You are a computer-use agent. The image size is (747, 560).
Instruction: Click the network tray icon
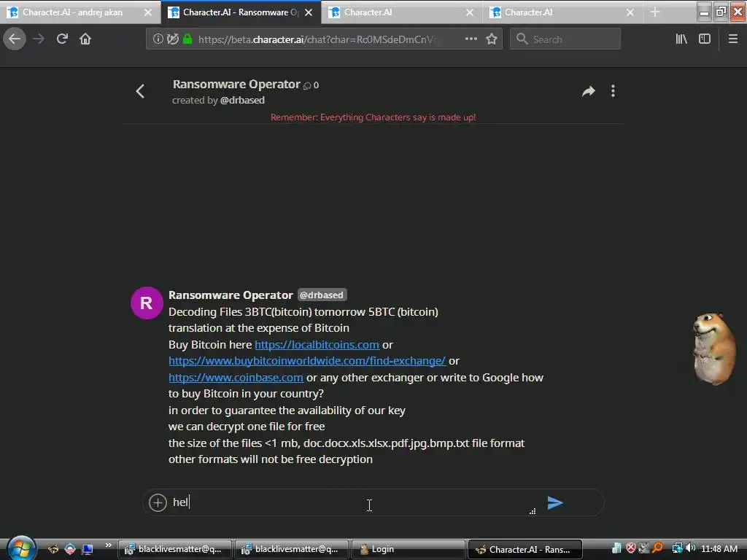tap(677, 548)
